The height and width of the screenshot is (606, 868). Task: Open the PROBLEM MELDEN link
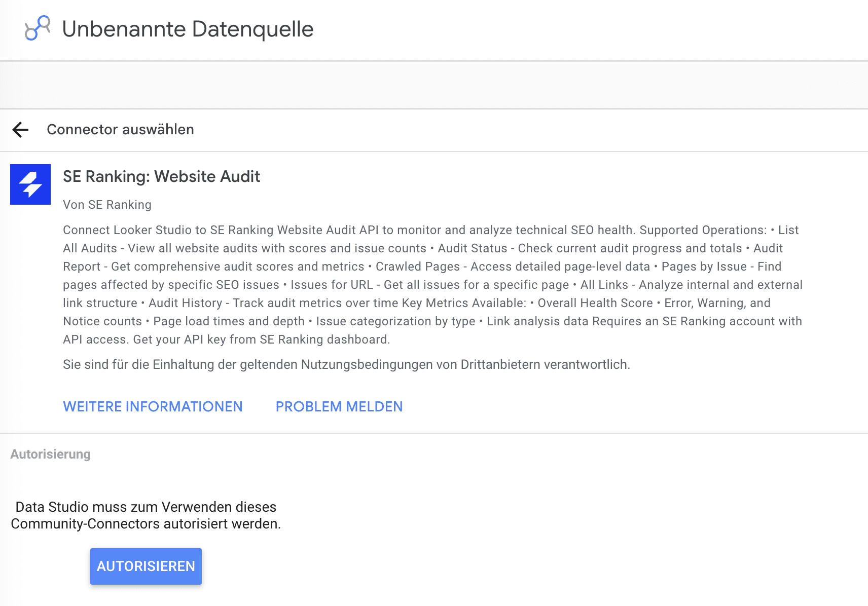tap(339, 407)
